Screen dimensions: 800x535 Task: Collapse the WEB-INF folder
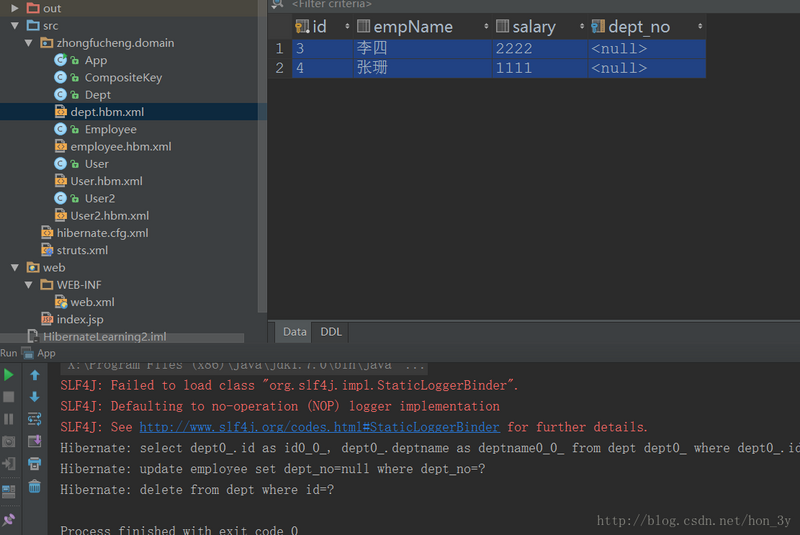(x=29, y=285)
